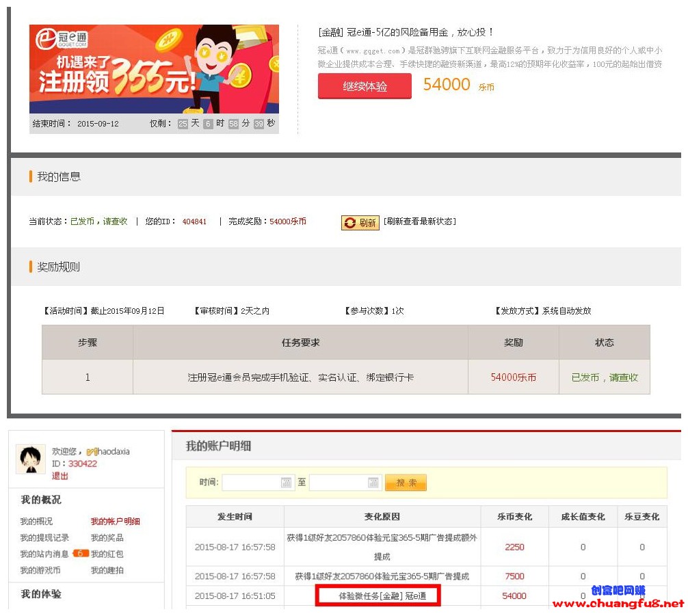Screen dimensions: 688x616
Task: Click the 状态 column header
Action: point(605,343)
